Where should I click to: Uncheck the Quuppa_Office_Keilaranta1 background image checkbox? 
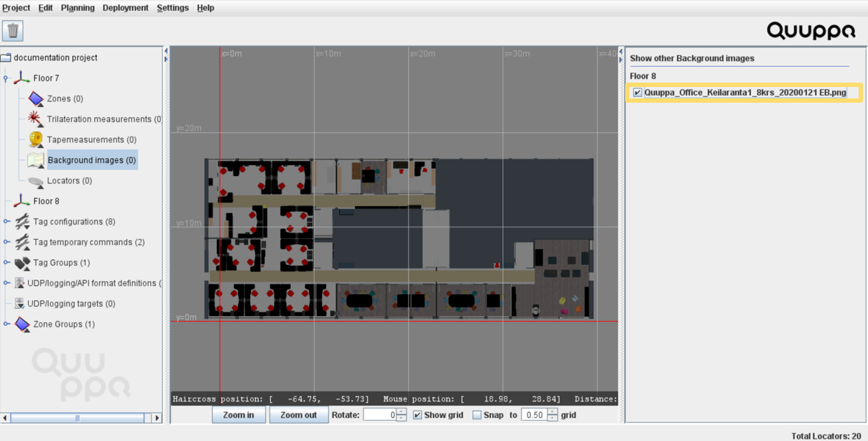637,93
